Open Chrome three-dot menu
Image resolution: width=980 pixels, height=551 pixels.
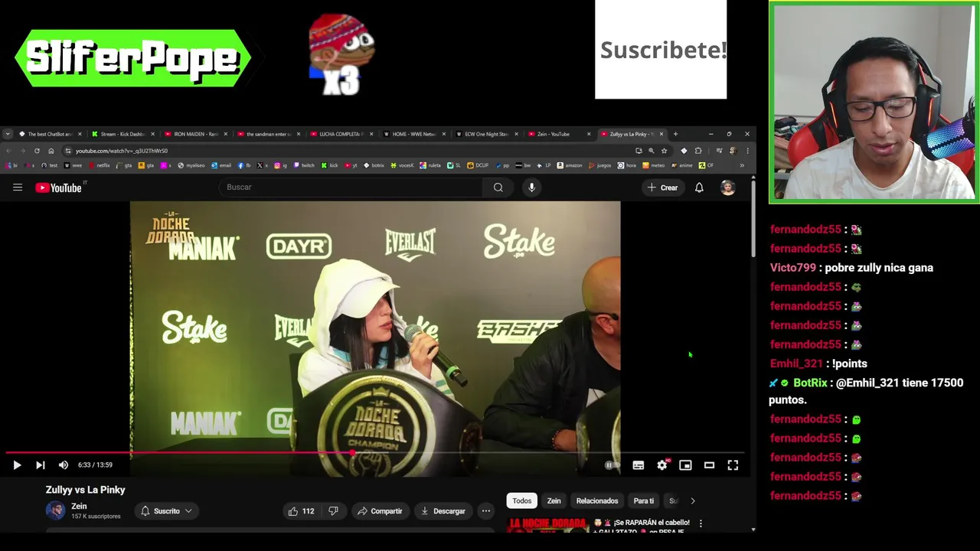point(747,151)
